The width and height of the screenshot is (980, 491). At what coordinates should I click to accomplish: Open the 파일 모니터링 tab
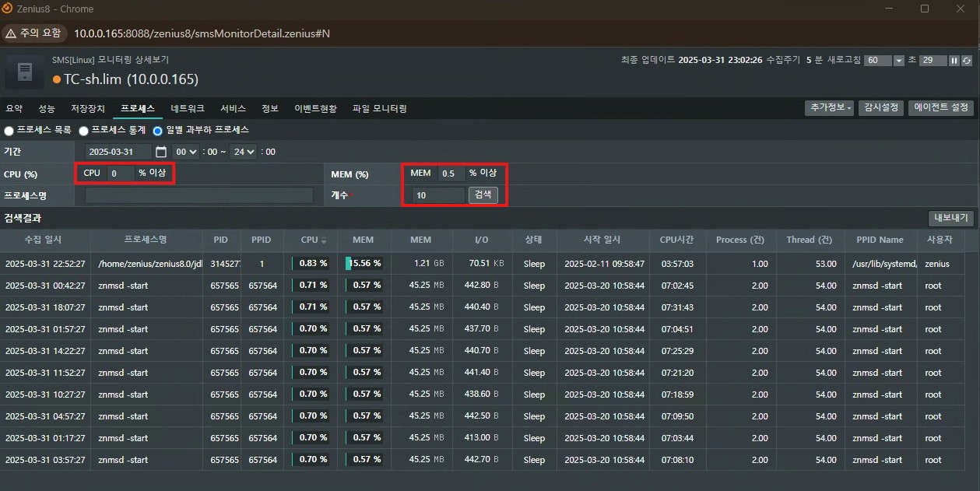pos(380,109)
